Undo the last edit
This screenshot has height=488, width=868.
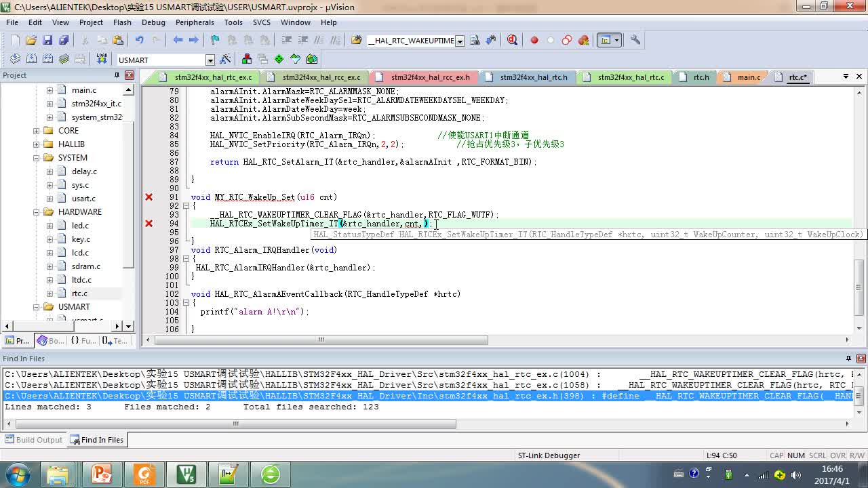[139, 40]
